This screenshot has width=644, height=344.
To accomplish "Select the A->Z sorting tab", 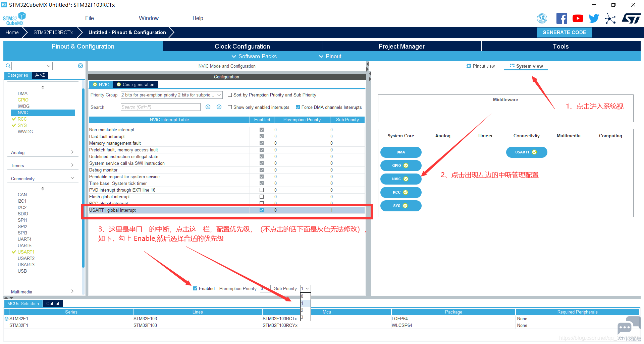I will click(x=40, y=75).
